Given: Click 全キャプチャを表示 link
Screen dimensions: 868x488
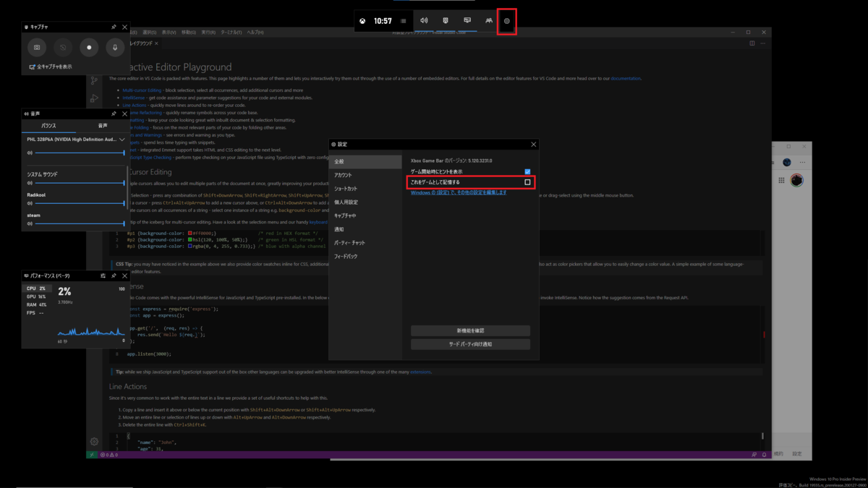Looking at the screenshot, I should point(51,67).
